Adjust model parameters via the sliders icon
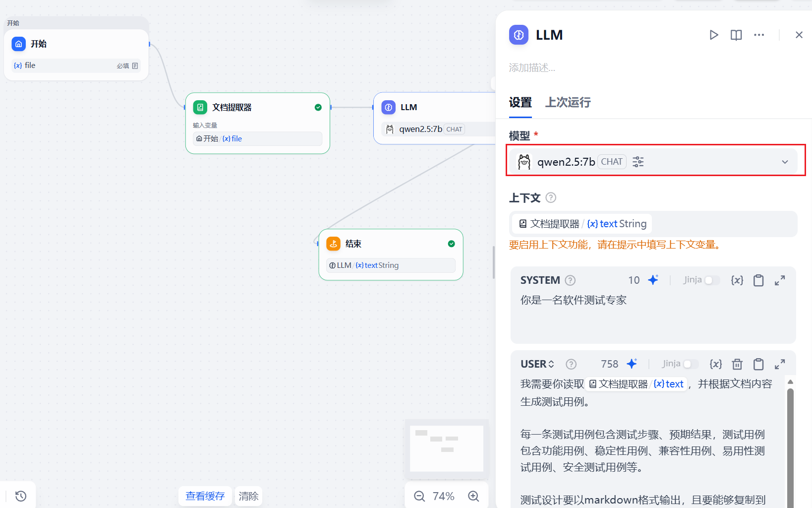812x508 pixels. 638,161
